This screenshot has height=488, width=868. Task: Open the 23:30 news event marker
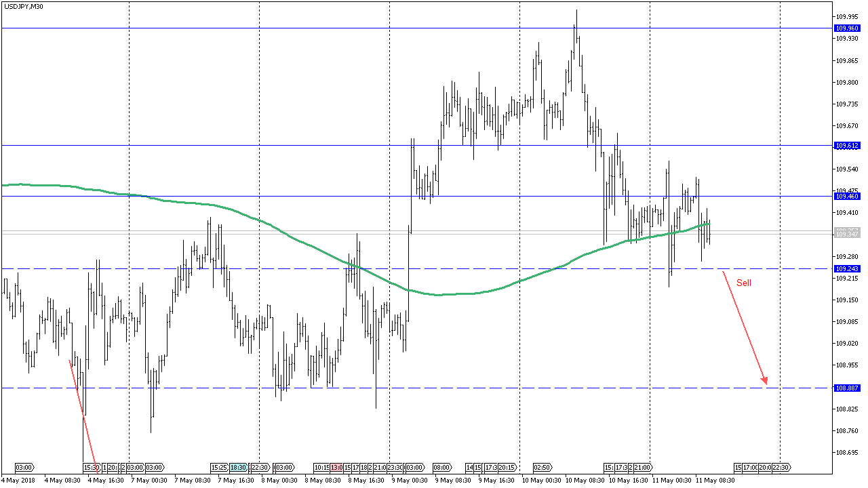396,468
